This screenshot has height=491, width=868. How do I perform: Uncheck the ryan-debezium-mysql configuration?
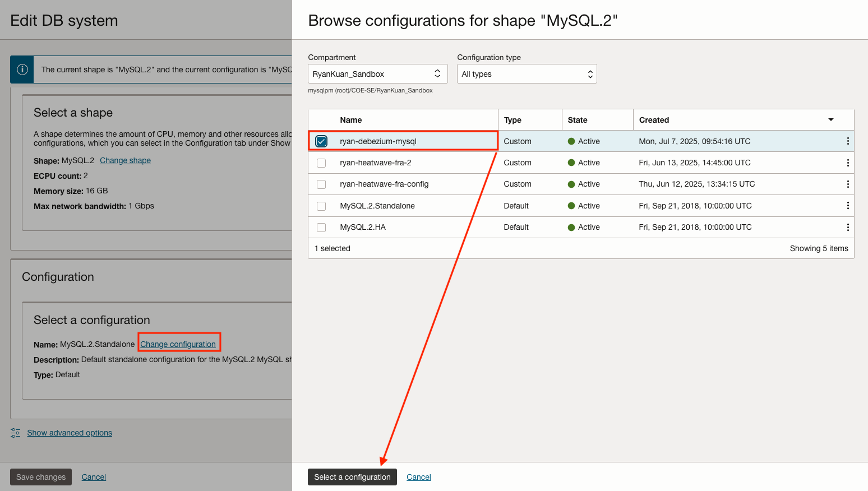coord(321,141)
